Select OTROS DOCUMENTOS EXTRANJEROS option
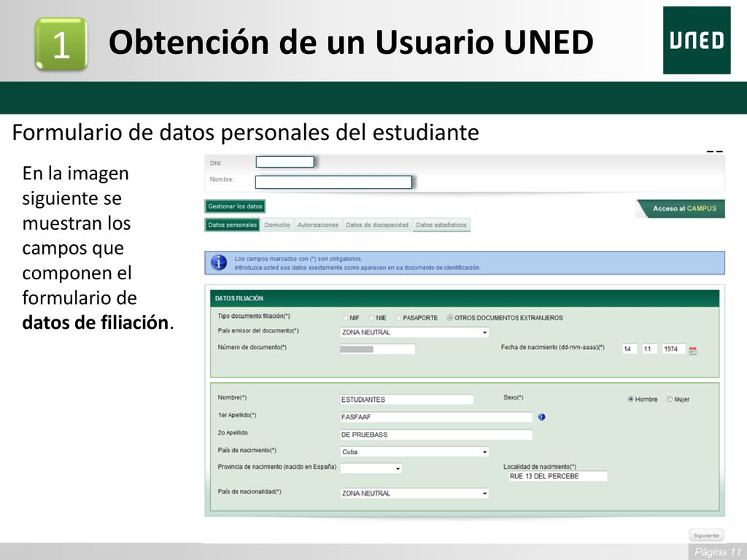 (449, 318)
